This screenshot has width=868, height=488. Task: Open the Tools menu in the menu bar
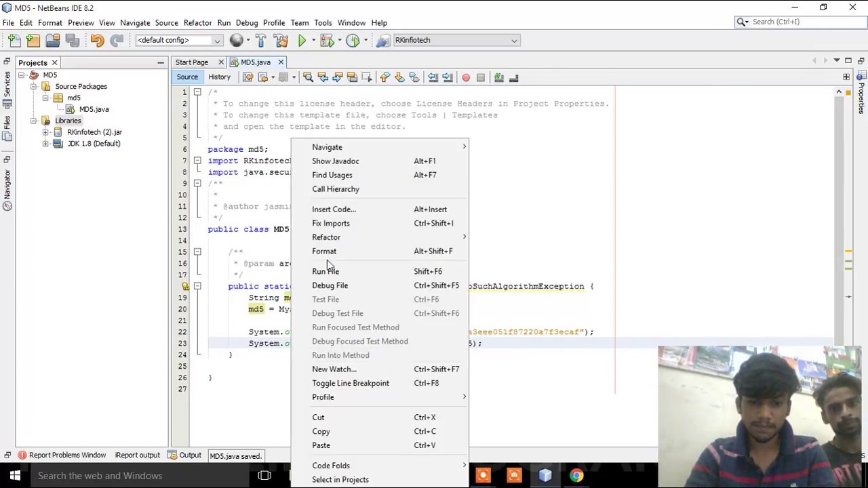pos(323,22)
